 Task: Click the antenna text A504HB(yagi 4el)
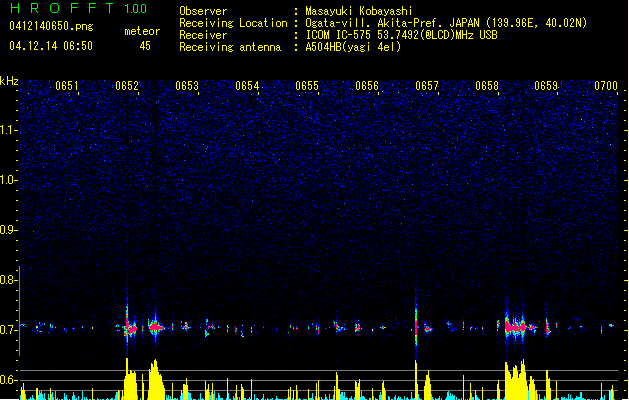[x=353, y=47]
